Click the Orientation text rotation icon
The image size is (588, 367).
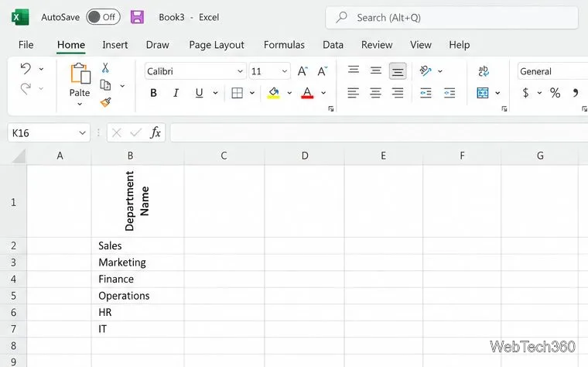pos(426,71)
